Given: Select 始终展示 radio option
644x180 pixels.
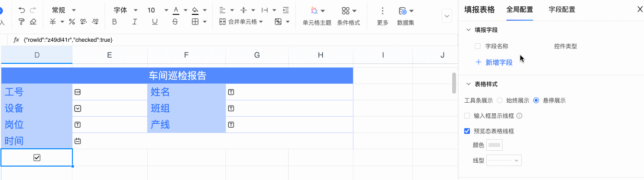Looking at the screenshot, I should pyautogui.click(x=500, y=100).
